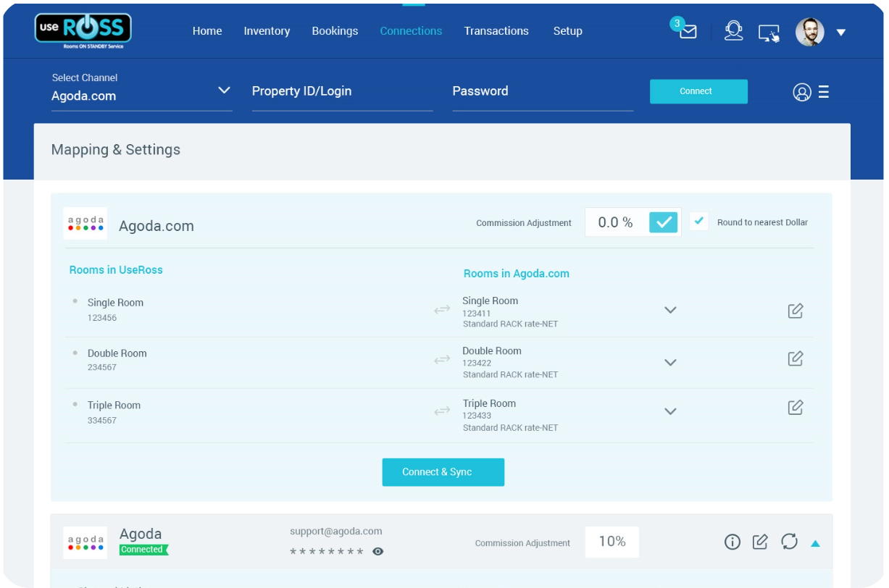Open the support headset icon
The width and height of the screenshot is (889, 588).
(x=734, y=31)
